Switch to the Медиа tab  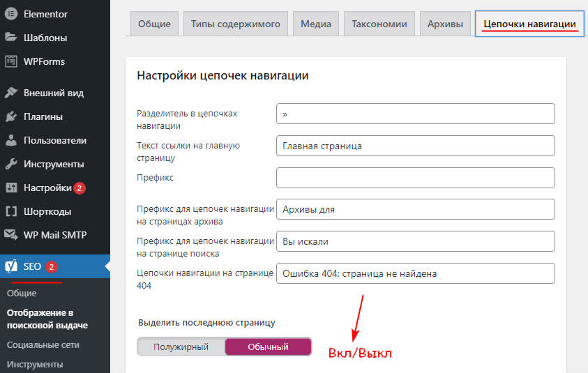point(316,24)
